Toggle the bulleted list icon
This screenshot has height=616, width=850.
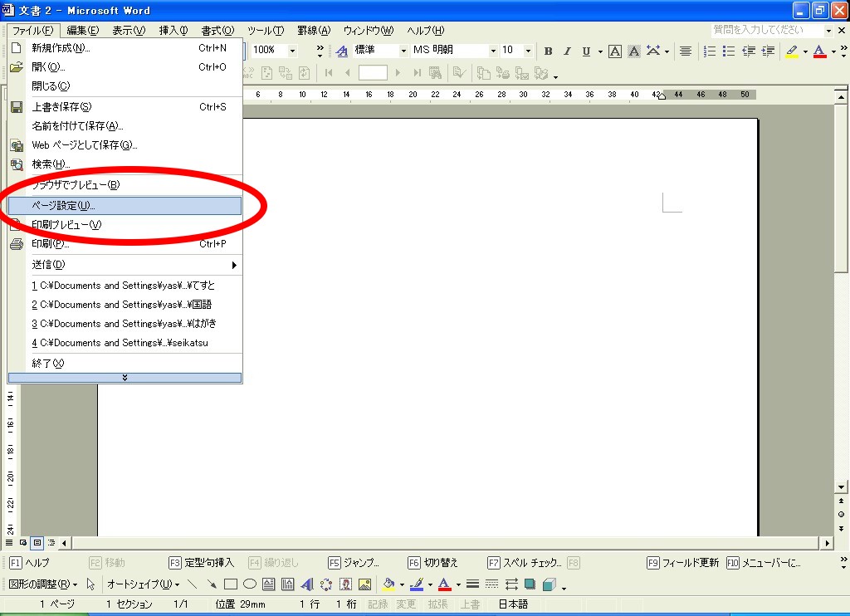click(729, 51)
